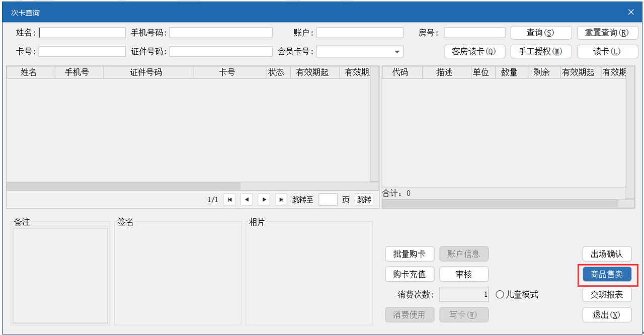This screenshot has width=644, height=335.
Task: Click the 代码 column header
Action: point(402,72)
